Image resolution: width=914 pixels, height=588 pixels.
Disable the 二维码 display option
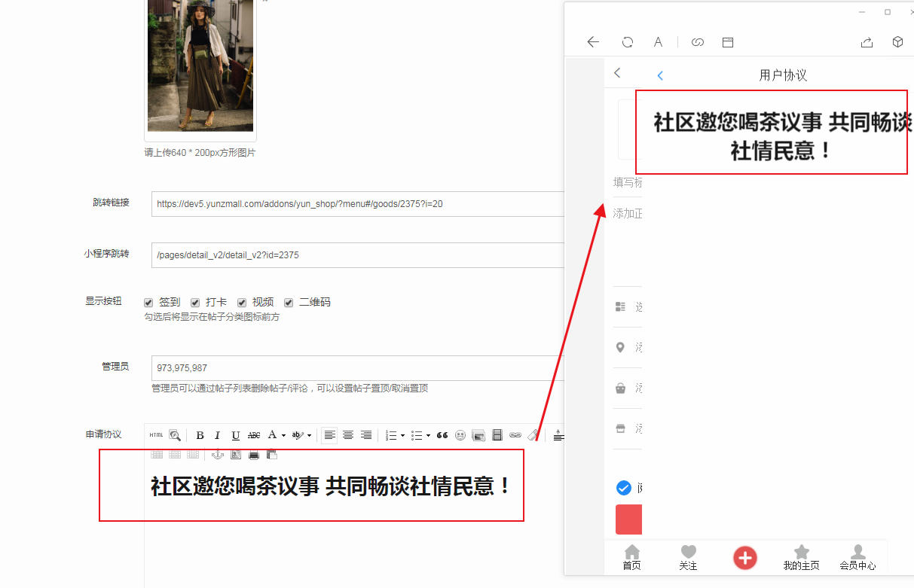tap(289, 303)
